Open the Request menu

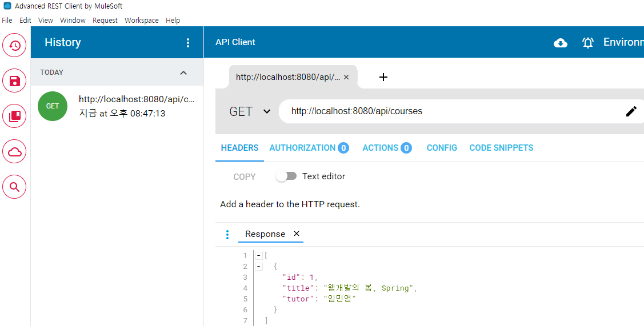pyautogui.click(x=105, y=20)
